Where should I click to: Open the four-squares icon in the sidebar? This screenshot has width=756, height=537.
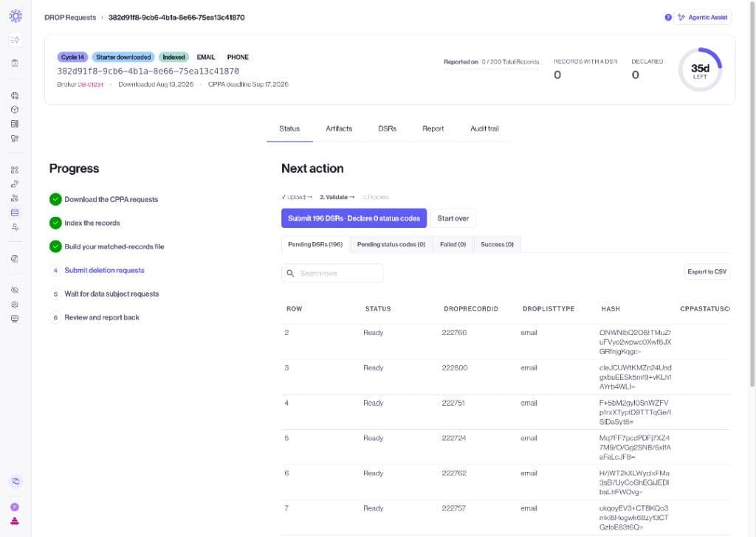pyautogui.click(x=15, y=170)
